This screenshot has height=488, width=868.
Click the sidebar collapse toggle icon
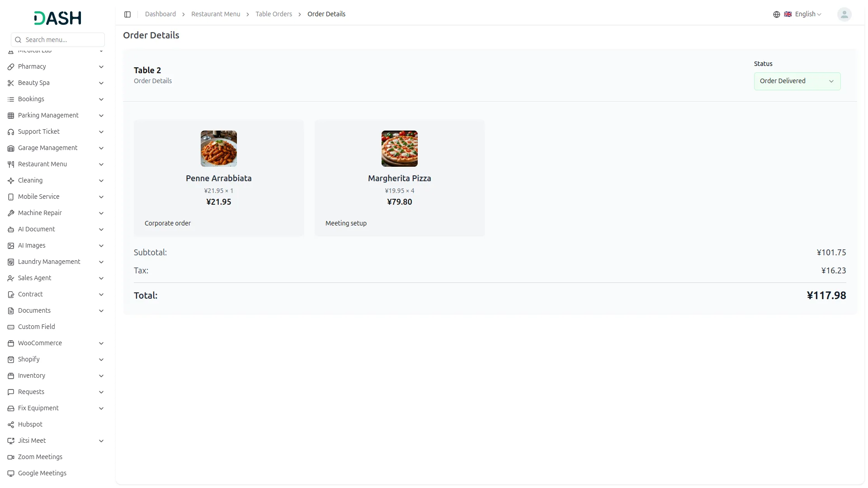pyautogui.click(x=127, y=14)
